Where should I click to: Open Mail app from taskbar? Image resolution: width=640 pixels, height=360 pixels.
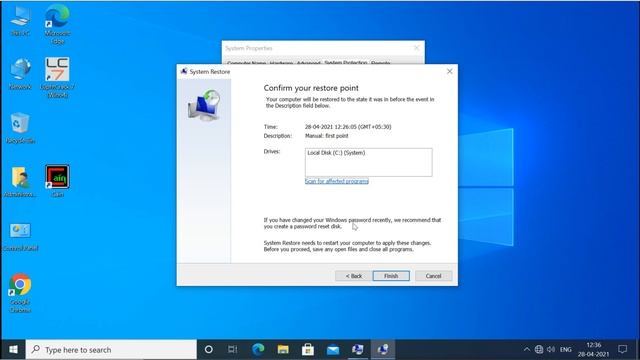[x=333, y=349]
